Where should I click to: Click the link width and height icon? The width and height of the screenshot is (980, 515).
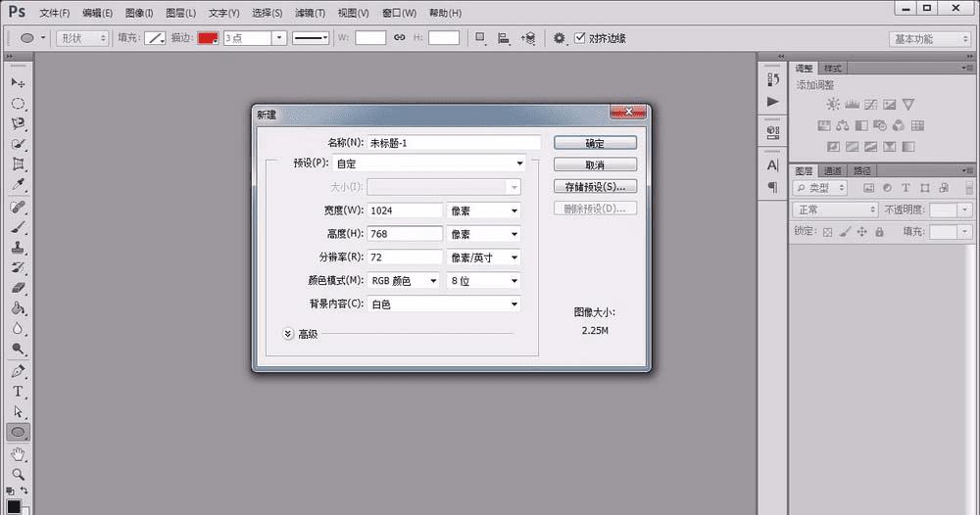click(x=400, y=38)
